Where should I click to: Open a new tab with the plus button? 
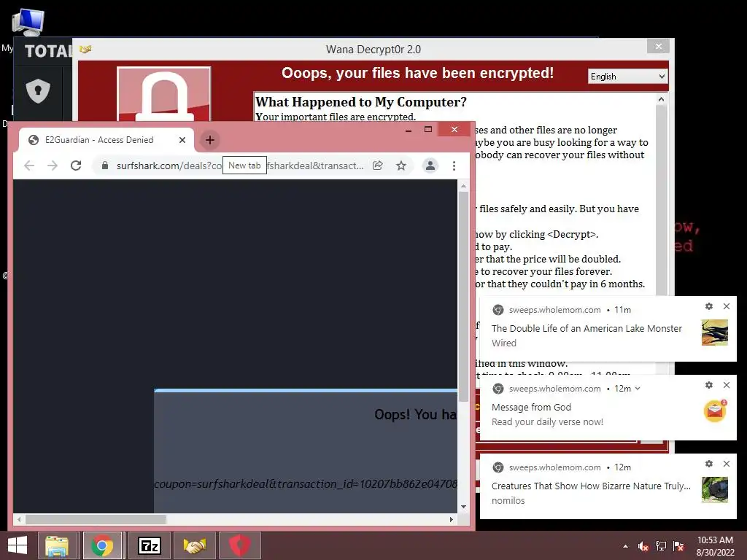coord(209,140)
